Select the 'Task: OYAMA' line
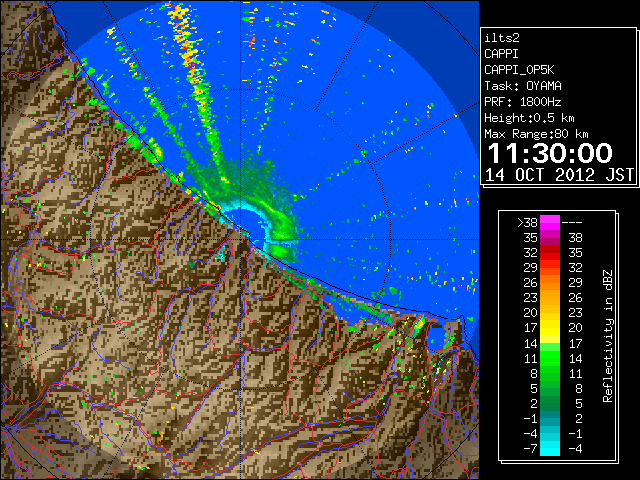 pyautogui.click(x=523, y=86)
